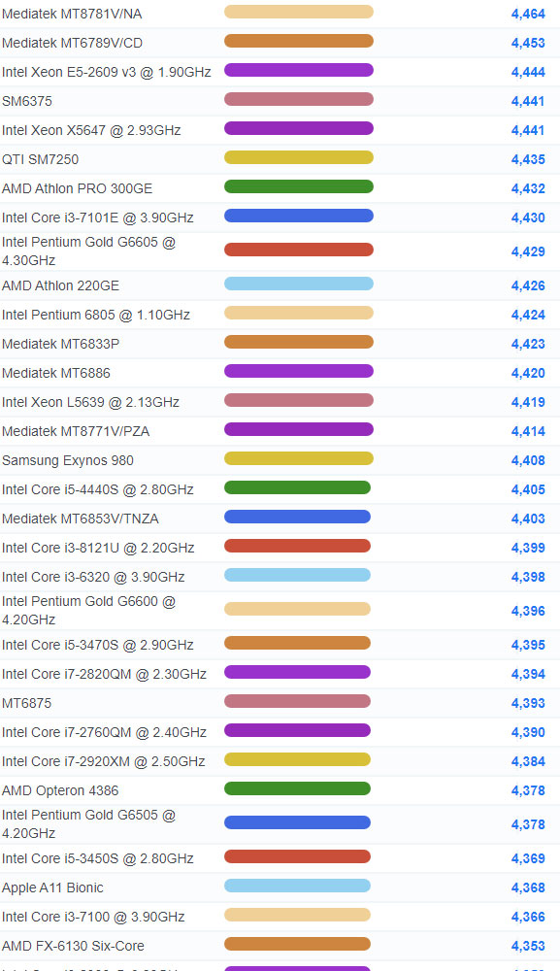Open Intel Pentium 6805 @ 1.10GHz
Viewport: 560px width, 971px height.
click(x=96, y=315)
